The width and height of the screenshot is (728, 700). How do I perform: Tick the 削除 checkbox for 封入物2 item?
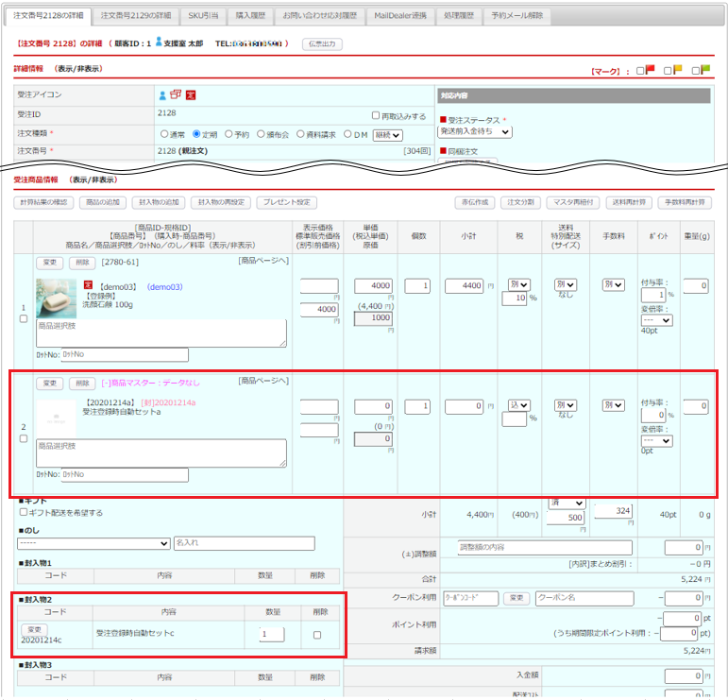316,635
